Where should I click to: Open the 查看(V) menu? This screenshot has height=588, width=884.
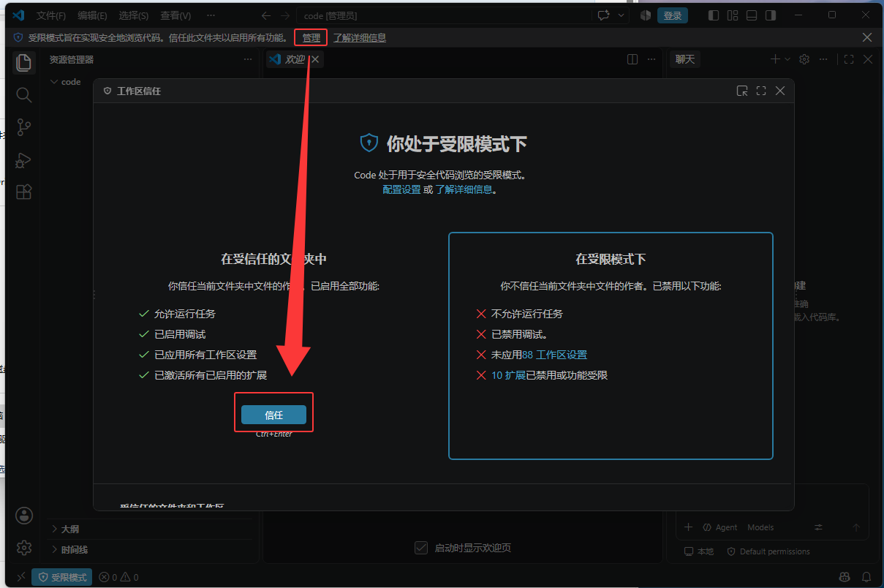(175, 15)
